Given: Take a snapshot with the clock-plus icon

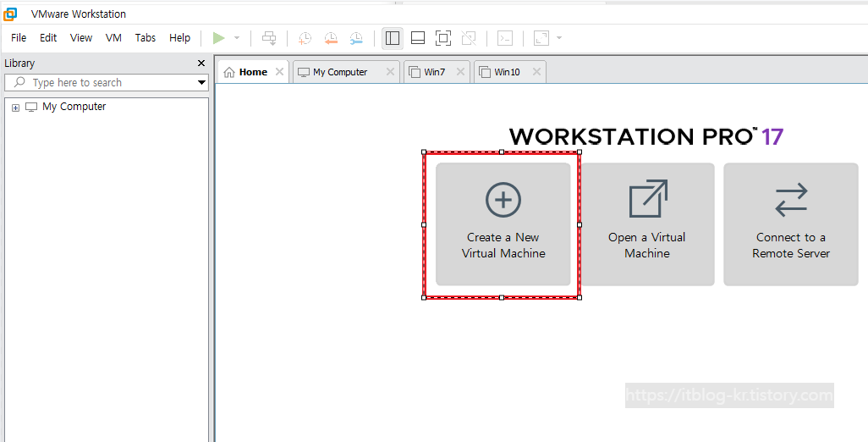Looking at the screenshot, I should click(305, 38).
